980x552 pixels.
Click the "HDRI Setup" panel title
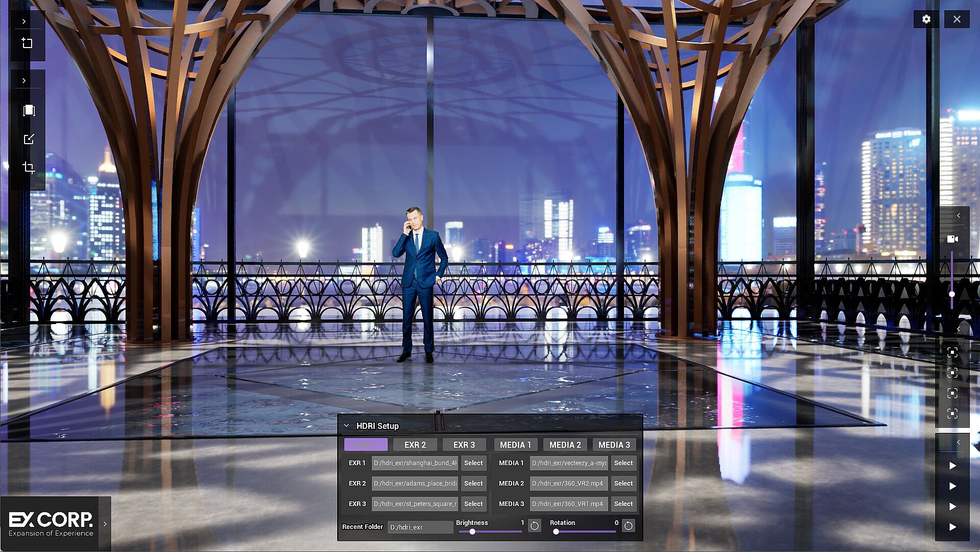click(377, 426)
